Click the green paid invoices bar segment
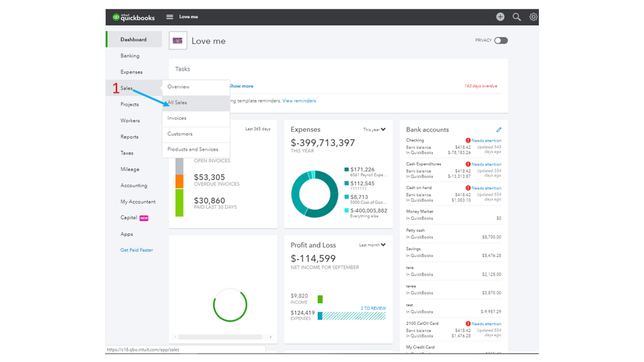This screenshot has width=644, height=362. [179, 202]
